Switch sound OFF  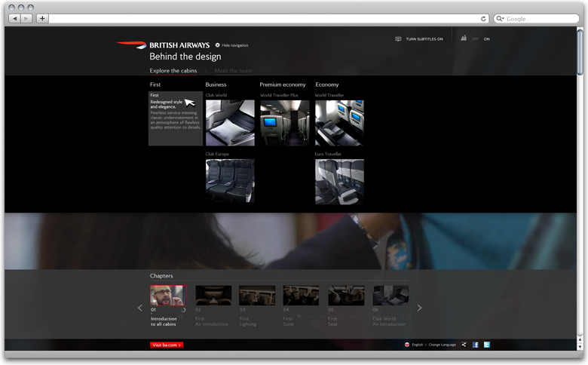point(475,39)
